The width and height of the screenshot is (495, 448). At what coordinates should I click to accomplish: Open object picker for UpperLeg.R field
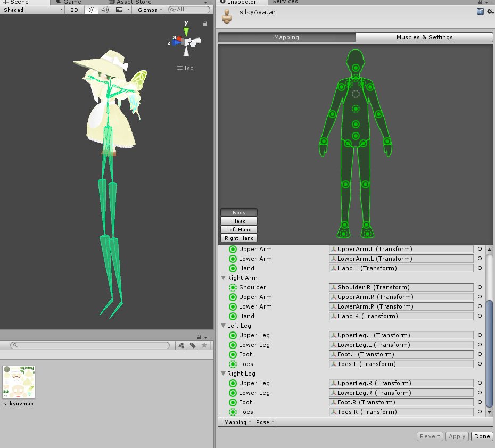pyautogui.click(x=480, y=383)
